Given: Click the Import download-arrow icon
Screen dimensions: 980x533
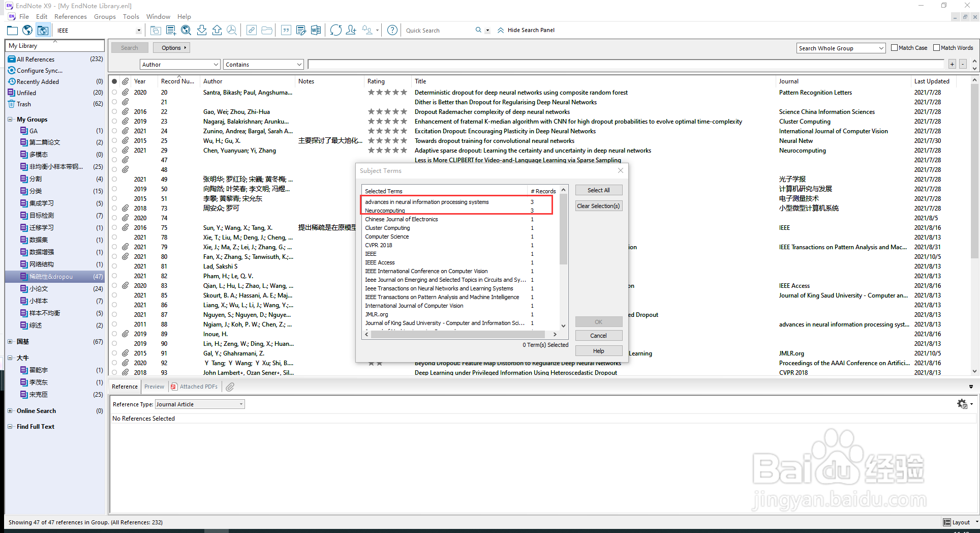Looking at the screenshot, I should [x=201, y=31].
